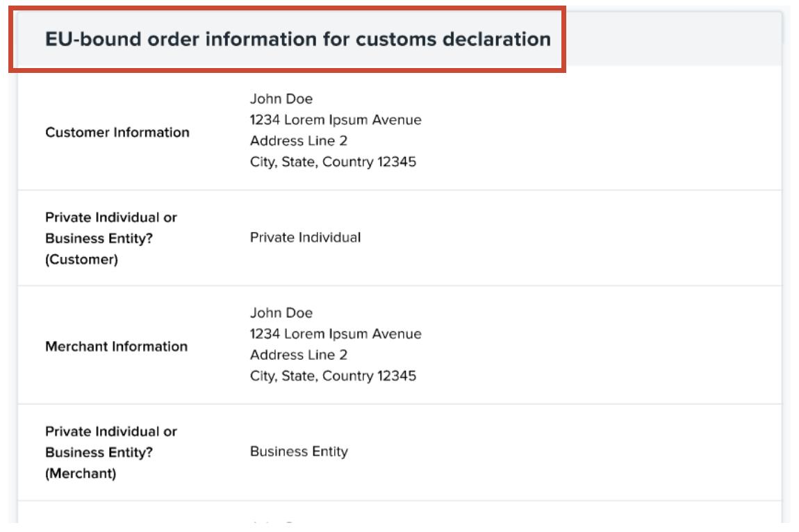The width and height of the screenshot is (799, 532).
Task: Select the merchant's Address Line 2 text
Action: click(x=298, y=355)
